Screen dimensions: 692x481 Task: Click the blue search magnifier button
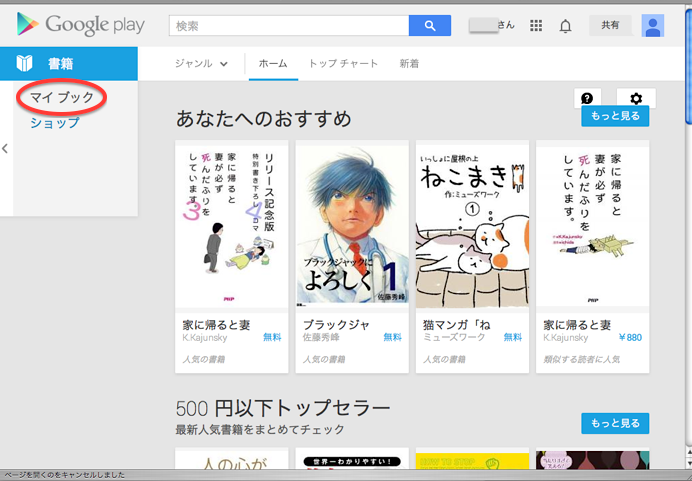(430, 26)
